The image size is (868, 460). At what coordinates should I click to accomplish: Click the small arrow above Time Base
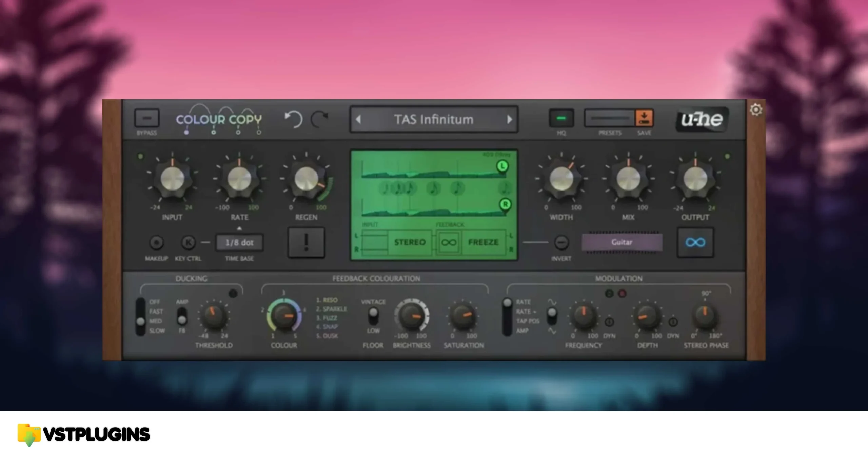(x=239, y=228)
